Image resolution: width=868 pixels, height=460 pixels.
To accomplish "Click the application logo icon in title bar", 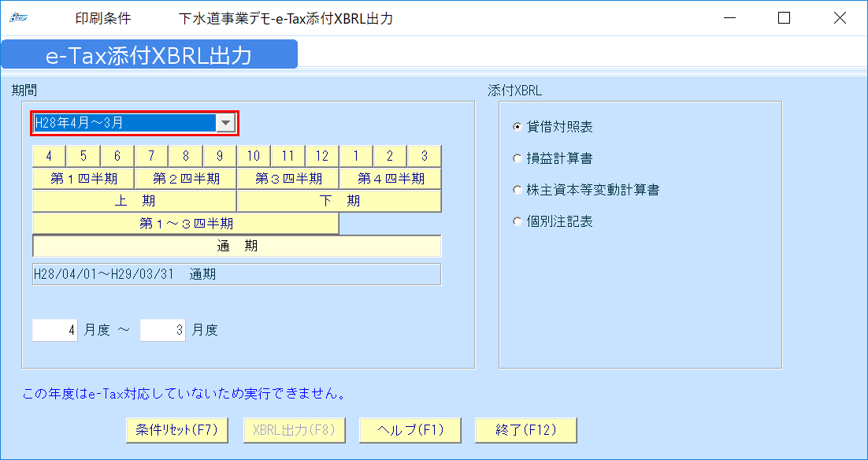I will pos(17,17).
